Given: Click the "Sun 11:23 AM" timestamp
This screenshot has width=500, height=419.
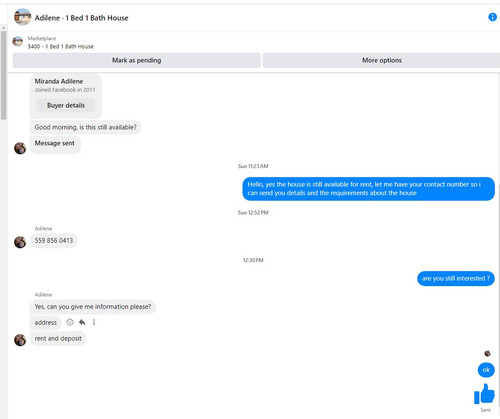Looking at the screenshot, I should click(x=253, y=166).
